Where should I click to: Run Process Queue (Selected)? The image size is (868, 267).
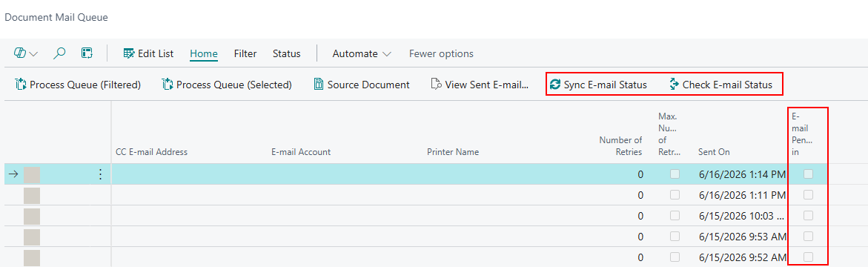point(227,85)
